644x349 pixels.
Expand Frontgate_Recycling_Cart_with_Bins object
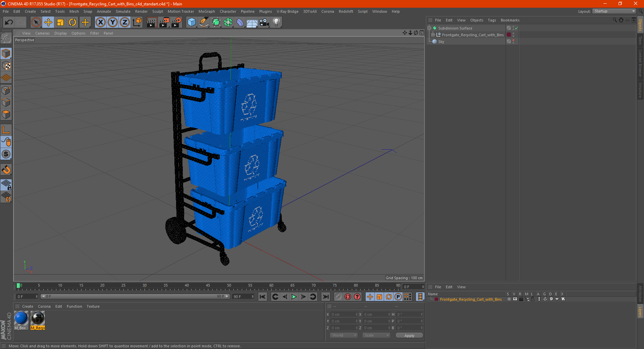(433, 35)
